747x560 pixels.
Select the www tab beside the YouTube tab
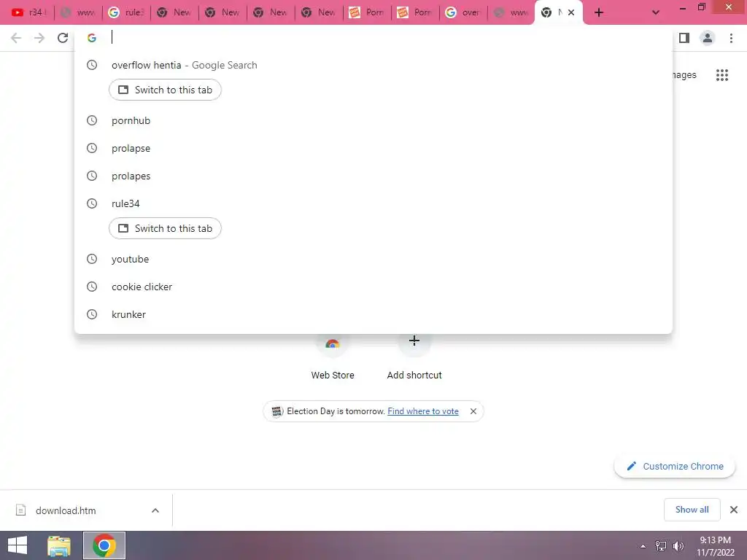click(78, 13)
